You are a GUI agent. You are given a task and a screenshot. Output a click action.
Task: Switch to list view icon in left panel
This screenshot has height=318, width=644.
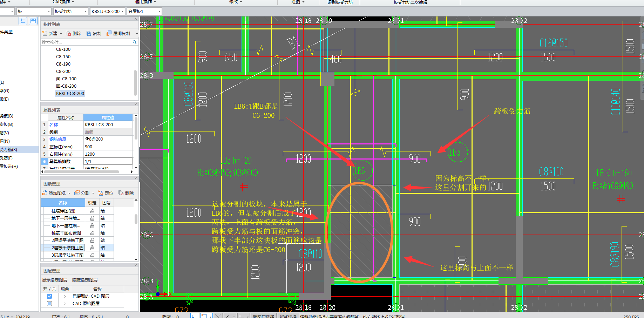23,21
